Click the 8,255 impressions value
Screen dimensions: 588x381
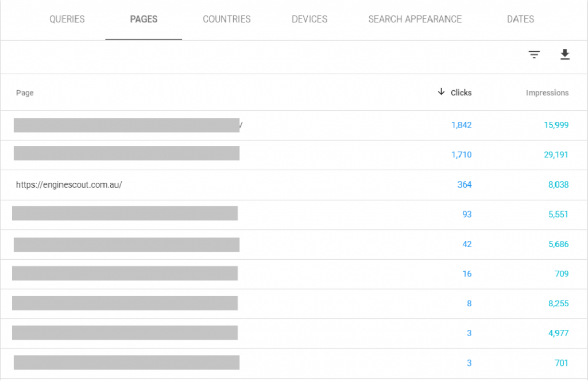point(558,303)
